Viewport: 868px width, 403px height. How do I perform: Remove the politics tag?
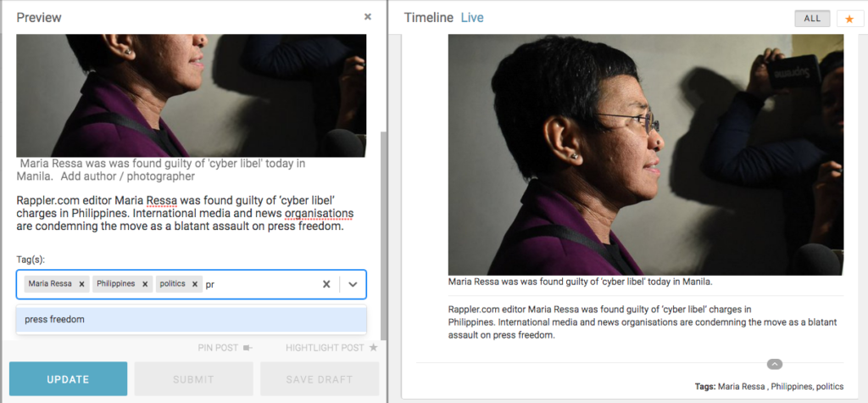tap(195, 284)
